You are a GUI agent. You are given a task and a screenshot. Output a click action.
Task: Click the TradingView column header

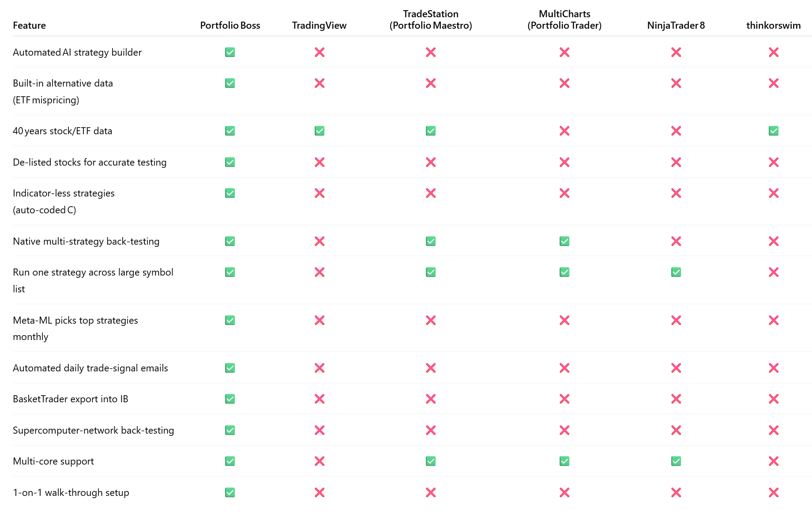pyautogui.click(x=319, y=25)
